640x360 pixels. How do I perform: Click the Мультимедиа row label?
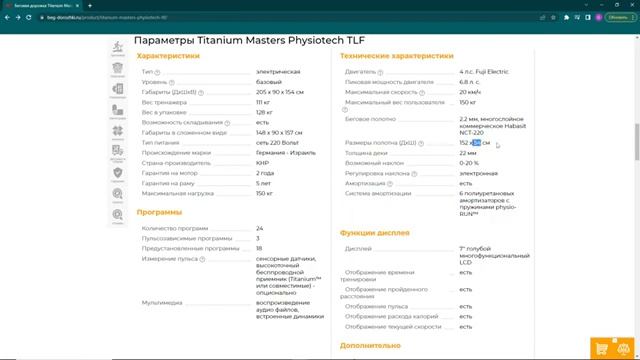(x=162, y=303)
